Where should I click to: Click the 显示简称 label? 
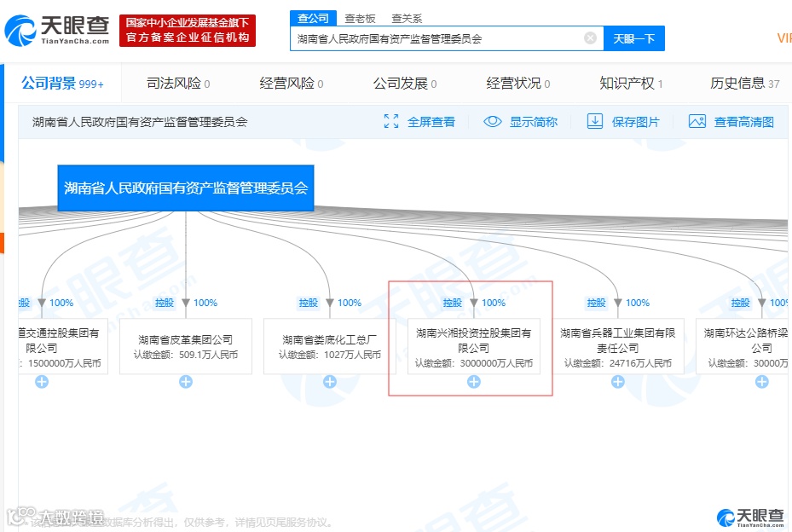coord(534,122)
